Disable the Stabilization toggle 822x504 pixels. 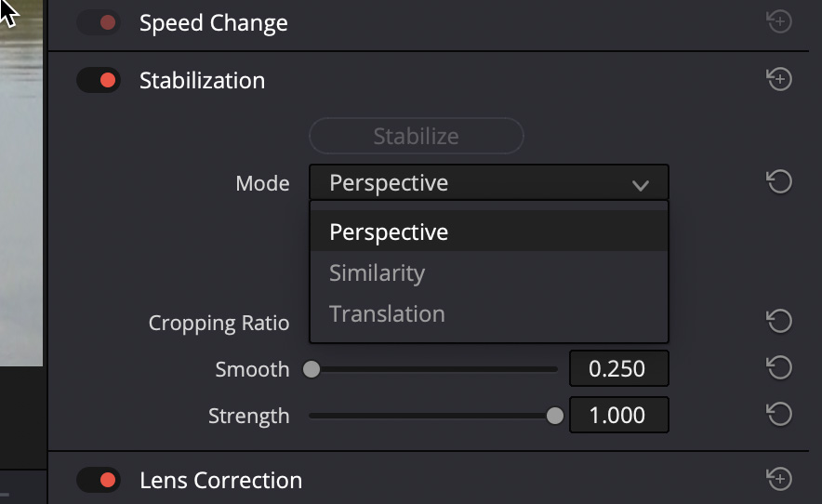pyautogui.click(x=99, y=80)
